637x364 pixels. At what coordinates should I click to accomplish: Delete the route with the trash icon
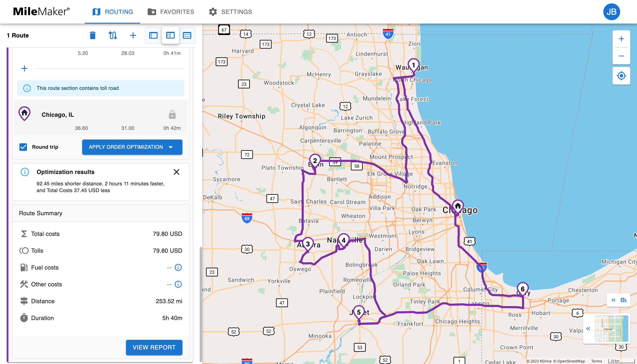tap(93, 35)
